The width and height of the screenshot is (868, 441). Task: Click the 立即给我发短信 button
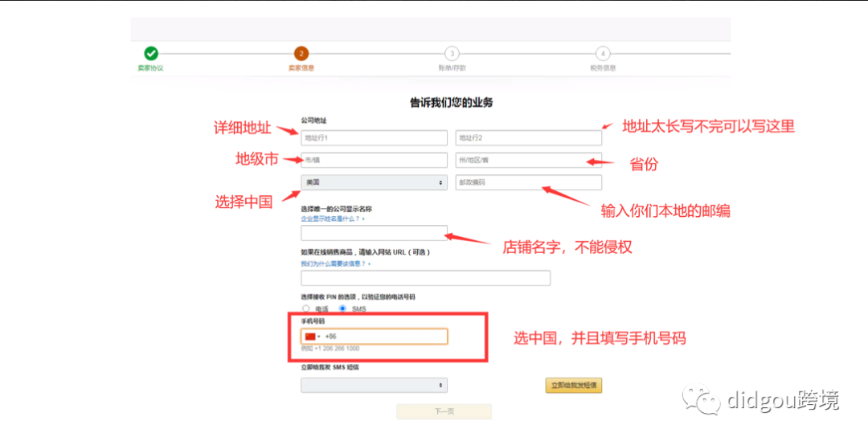coord(574,385)
